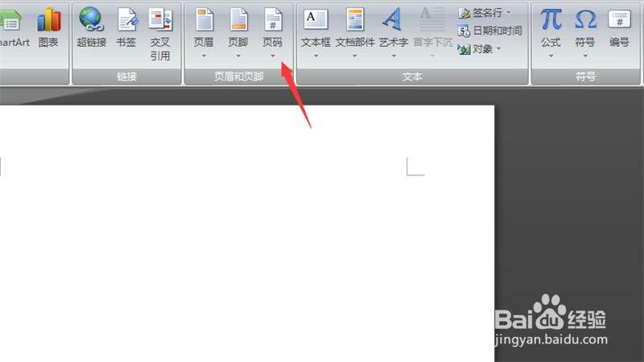Screen dimensions: 644x362
Task: Click the 链接 group label
Action: click(x=126, y=76)
